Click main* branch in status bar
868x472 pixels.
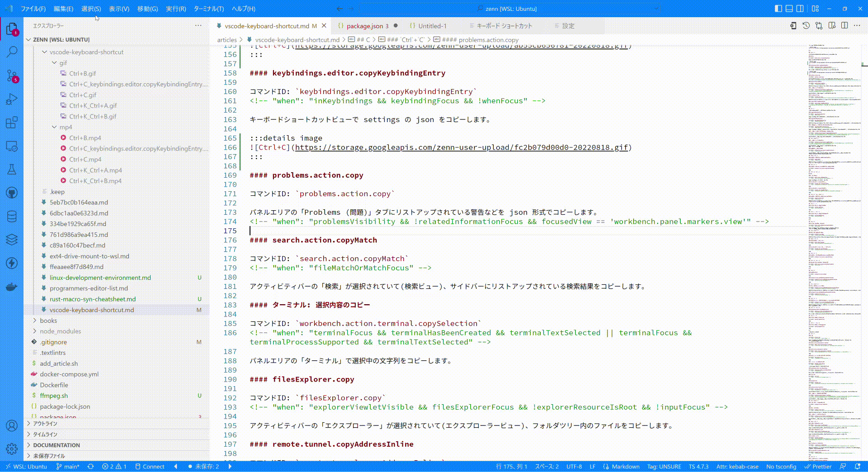[x=67, y=467]
